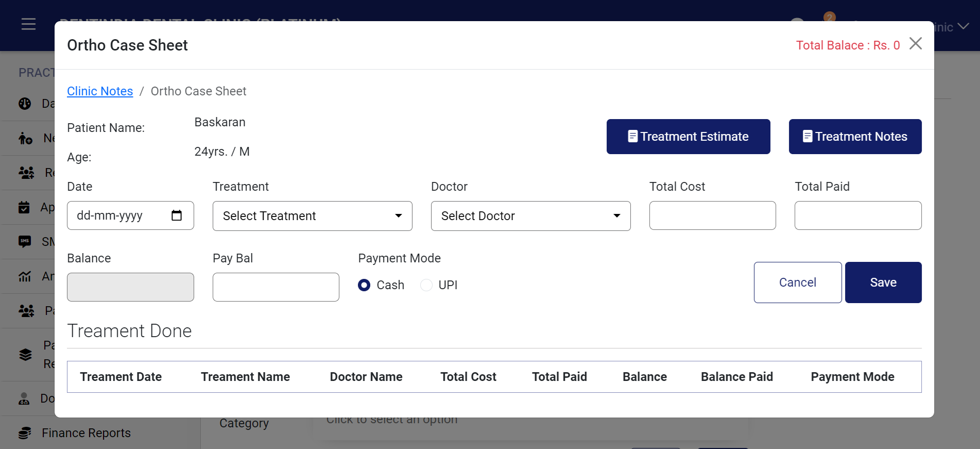
Task: Save the ortho case sheet
Action: coord(883,282)
